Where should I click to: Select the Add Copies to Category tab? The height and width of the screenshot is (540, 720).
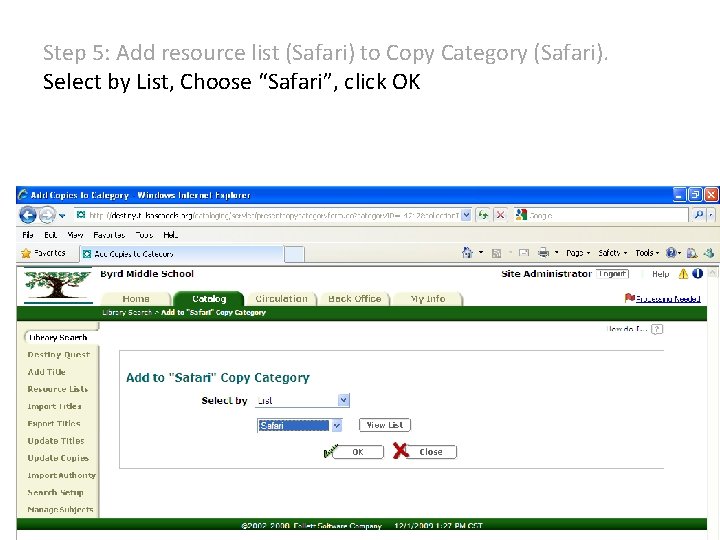coord(181,254)
